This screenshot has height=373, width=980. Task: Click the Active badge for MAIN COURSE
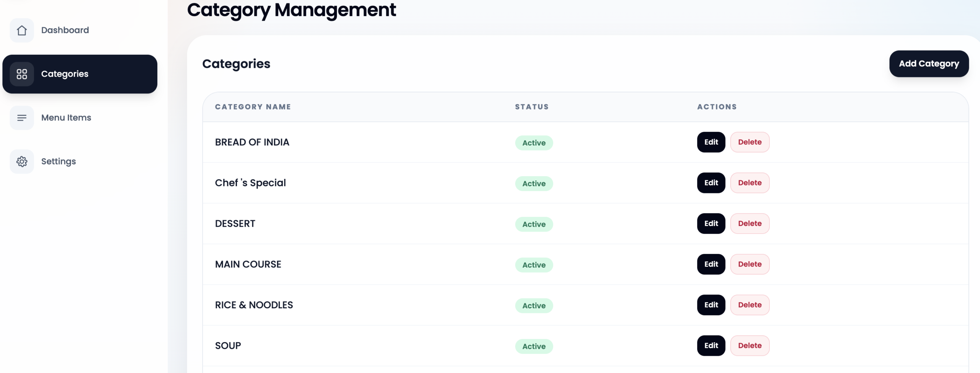coord(534,265)
